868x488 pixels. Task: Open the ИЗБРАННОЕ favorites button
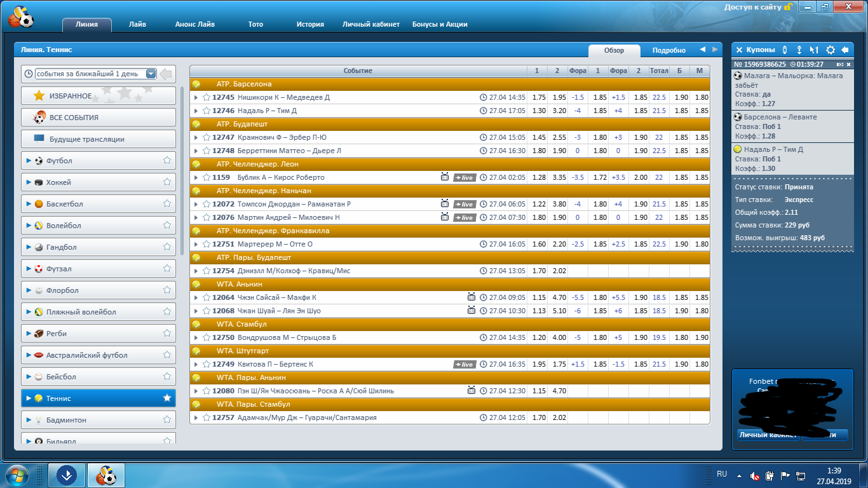coord(98,96)
